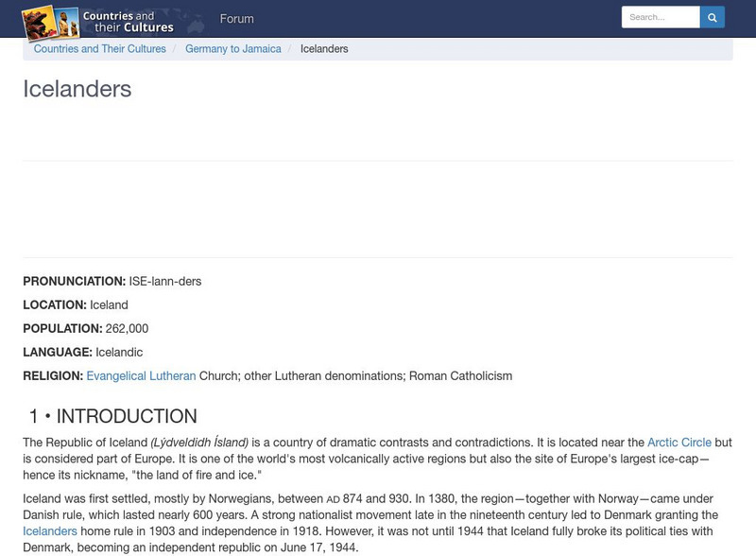Click the magnifier search button

713,17
